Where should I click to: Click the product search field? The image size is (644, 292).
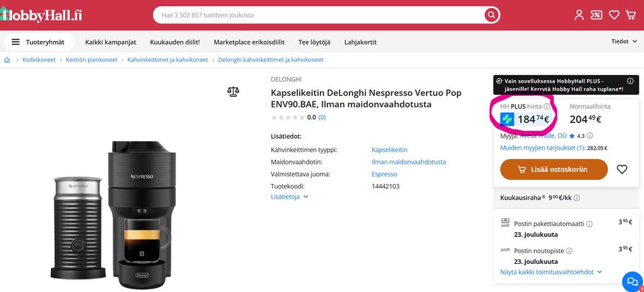coord(318,15)
